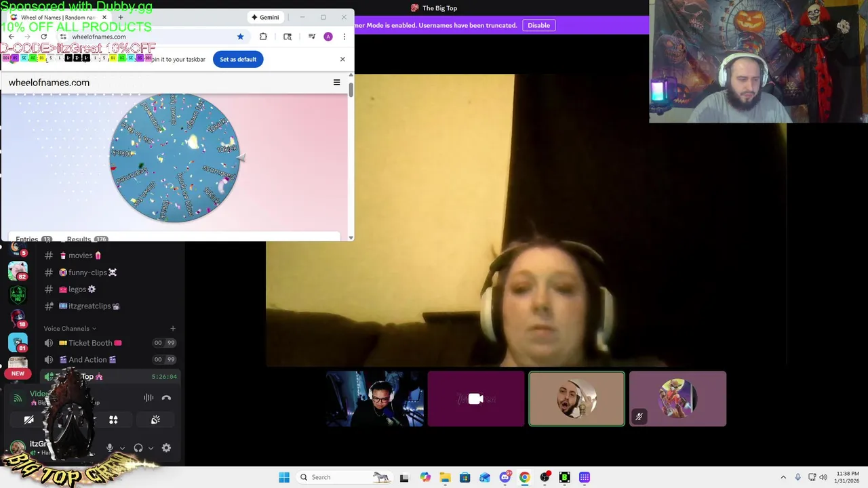Select the Wheel of Names browser tab

59,17
